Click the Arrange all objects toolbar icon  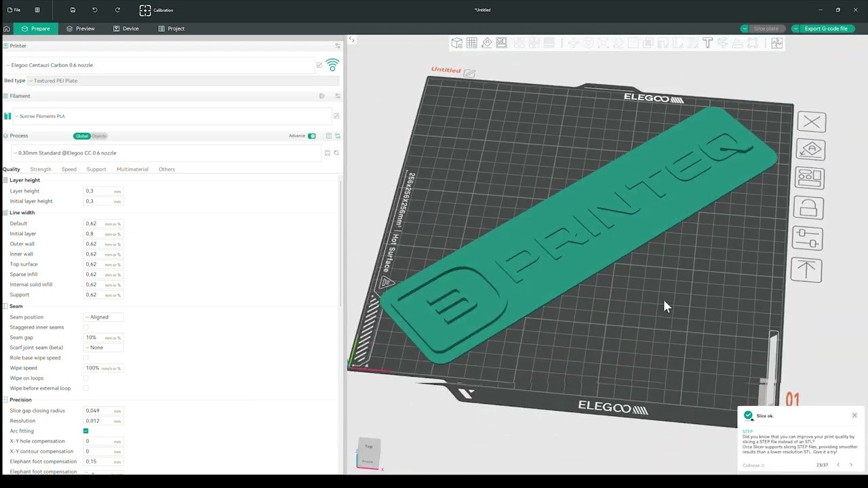(x=502, y=43)
